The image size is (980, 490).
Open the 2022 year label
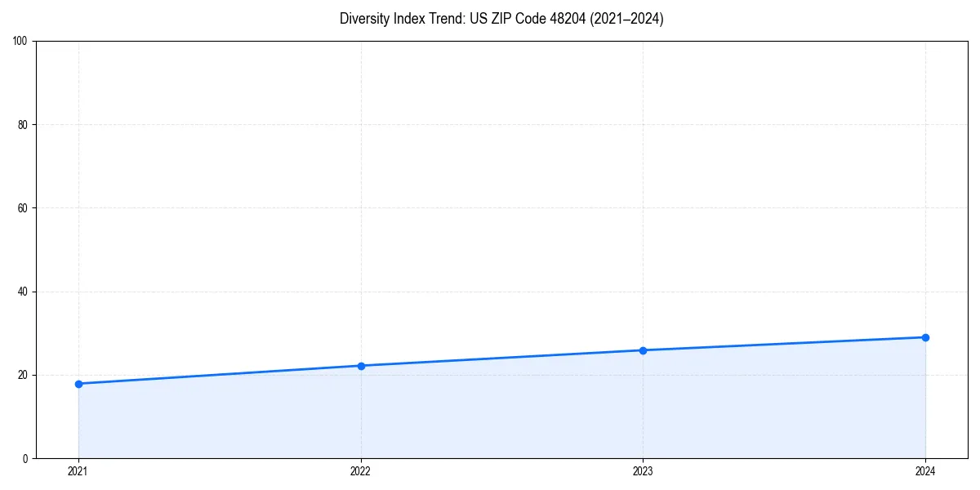pos(361,470)
